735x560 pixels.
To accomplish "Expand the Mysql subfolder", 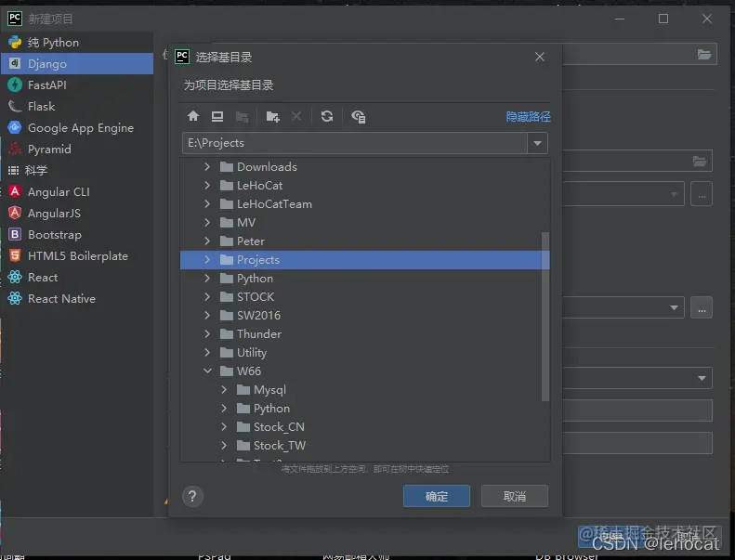I will [224, 390].
